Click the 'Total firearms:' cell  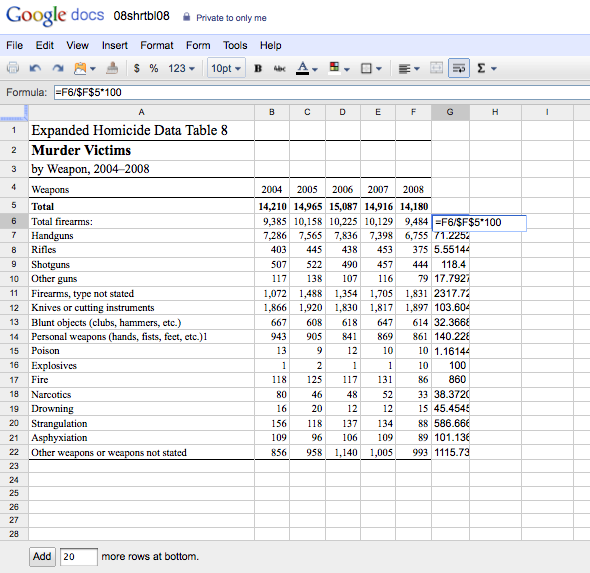141,221
